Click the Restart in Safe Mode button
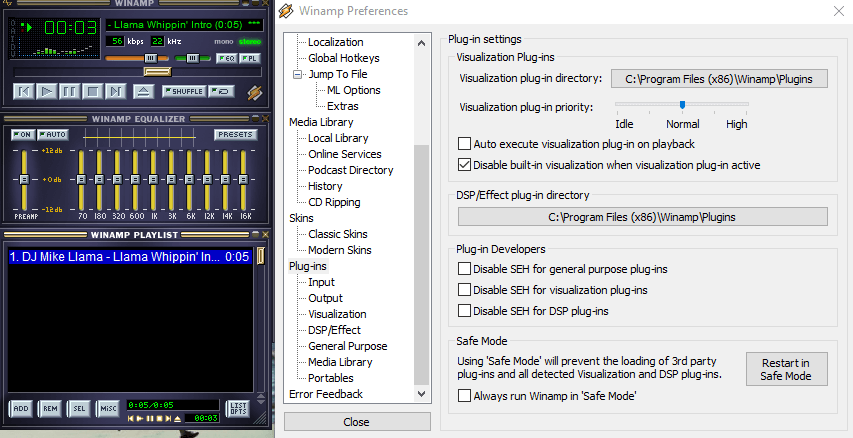 786,368
